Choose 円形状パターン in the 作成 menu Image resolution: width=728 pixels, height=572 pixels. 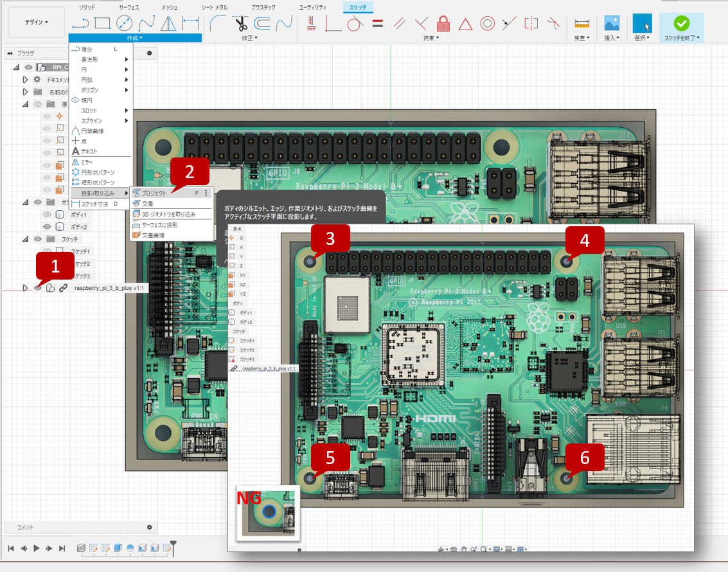pyautogui.click(x=98, y=172)
